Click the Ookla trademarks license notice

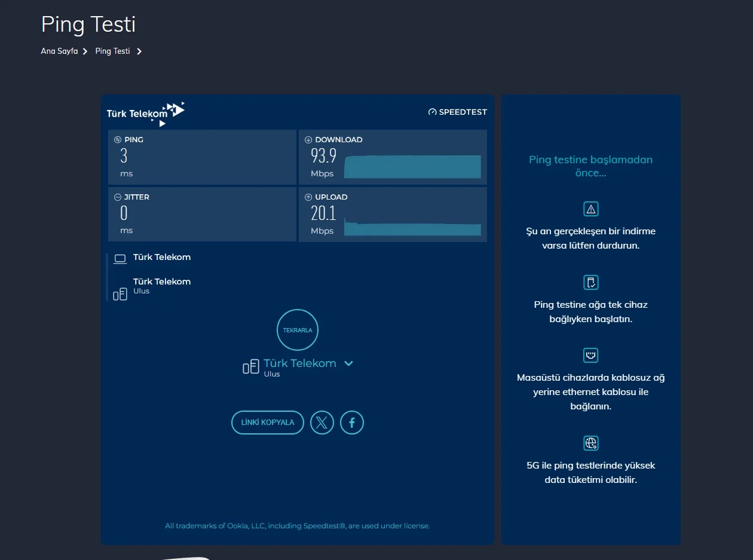298,526
